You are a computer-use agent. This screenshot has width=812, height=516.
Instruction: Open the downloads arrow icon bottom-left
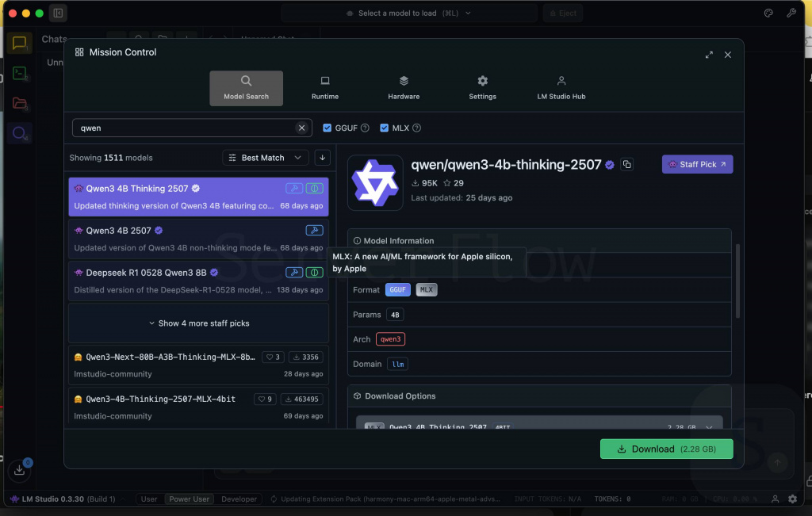(x=19, y=470)
